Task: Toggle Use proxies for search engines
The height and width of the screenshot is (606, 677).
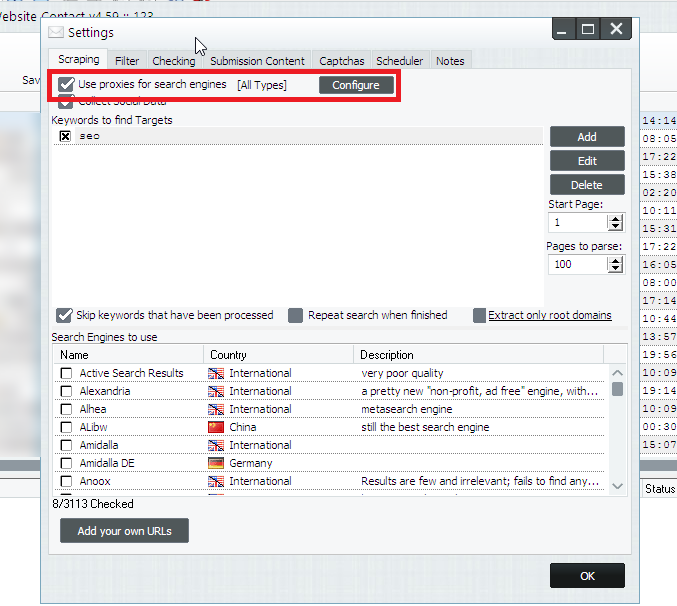Action: tap(66, 85)
